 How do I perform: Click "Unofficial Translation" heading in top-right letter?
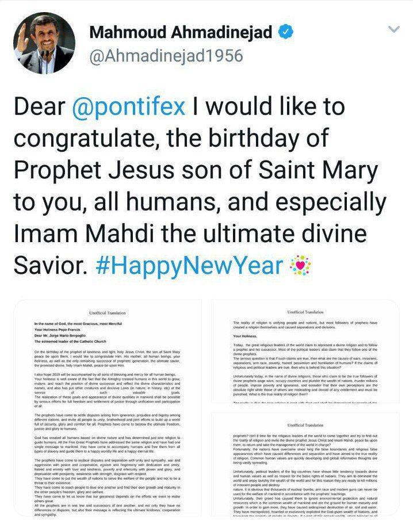coord(305,311)
